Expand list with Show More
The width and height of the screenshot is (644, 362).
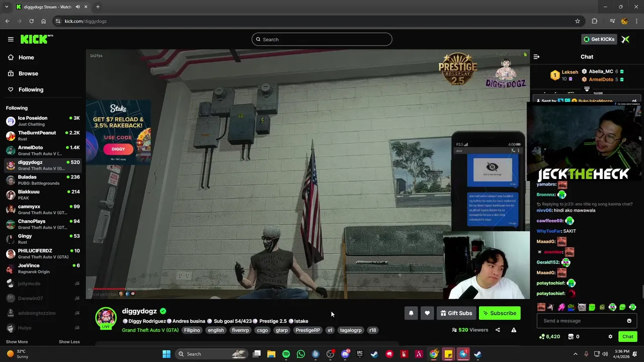pos(17,342)
